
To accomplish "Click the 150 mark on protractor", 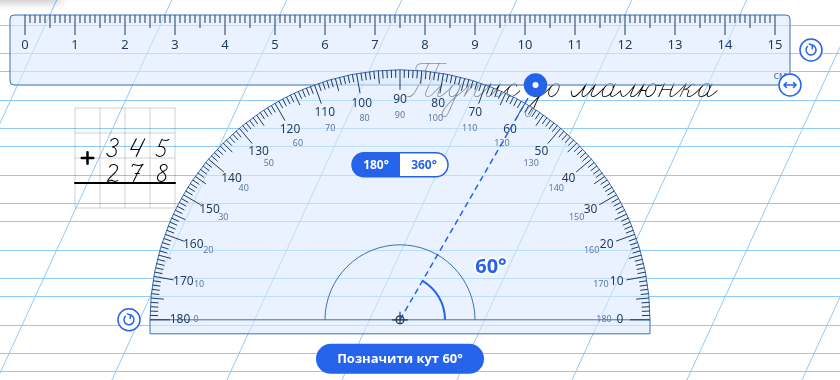I will [x=209, y=208].
